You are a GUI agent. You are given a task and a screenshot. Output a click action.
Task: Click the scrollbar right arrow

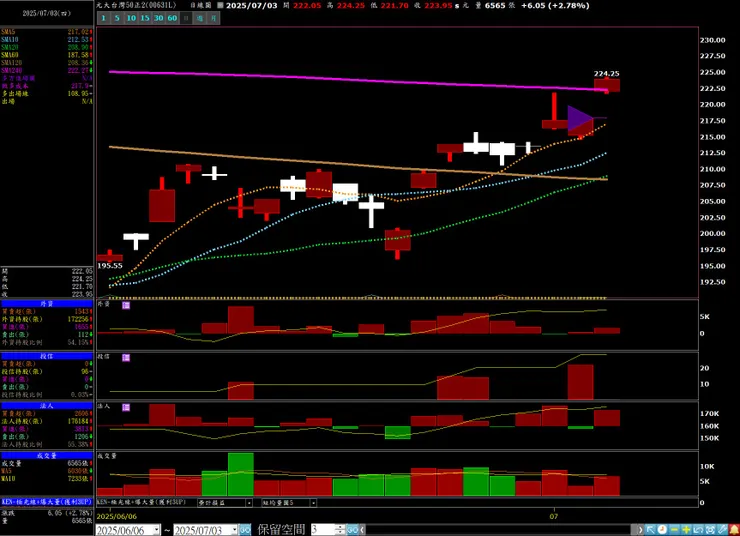[x=640, y=530]
